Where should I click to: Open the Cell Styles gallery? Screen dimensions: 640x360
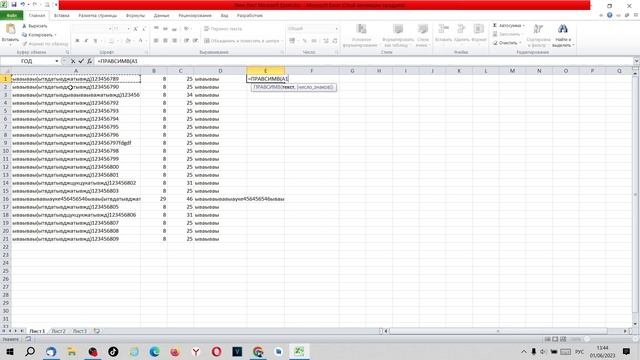click(423, 36)
